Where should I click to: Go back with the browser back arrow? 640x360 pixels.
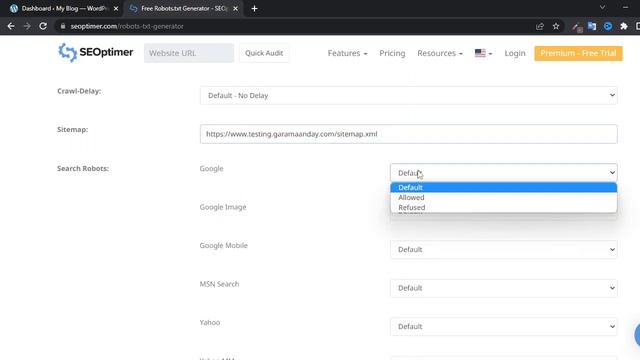click(11, 26)
